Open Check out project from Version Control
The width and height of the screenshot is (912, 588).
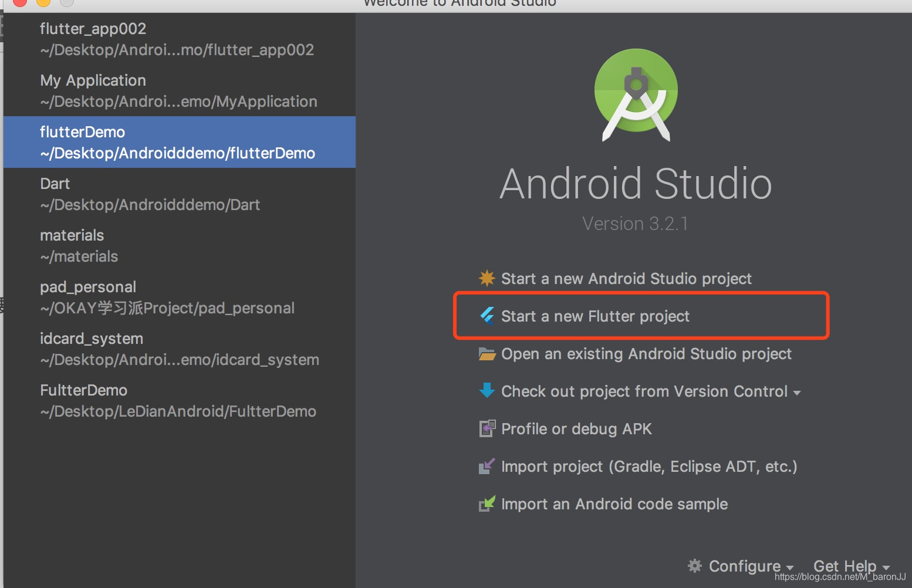coord(644,391)
